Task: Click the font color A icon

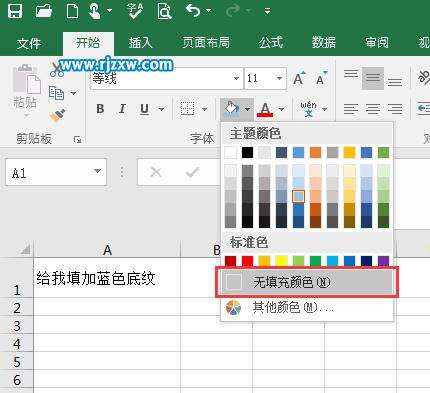Action: click(x=265, y=109)
